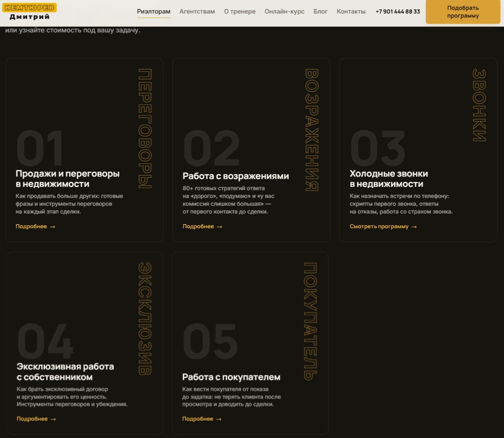Screen dimensions: 504x438
Task: Click the arrow icon next to Смотреть программу
Action: point(414,227)
